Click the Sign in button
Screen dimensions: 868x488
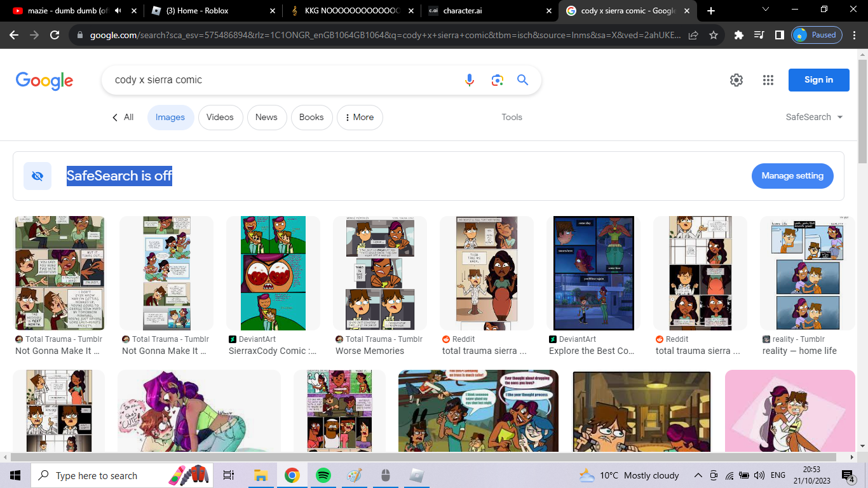(818, 80)
